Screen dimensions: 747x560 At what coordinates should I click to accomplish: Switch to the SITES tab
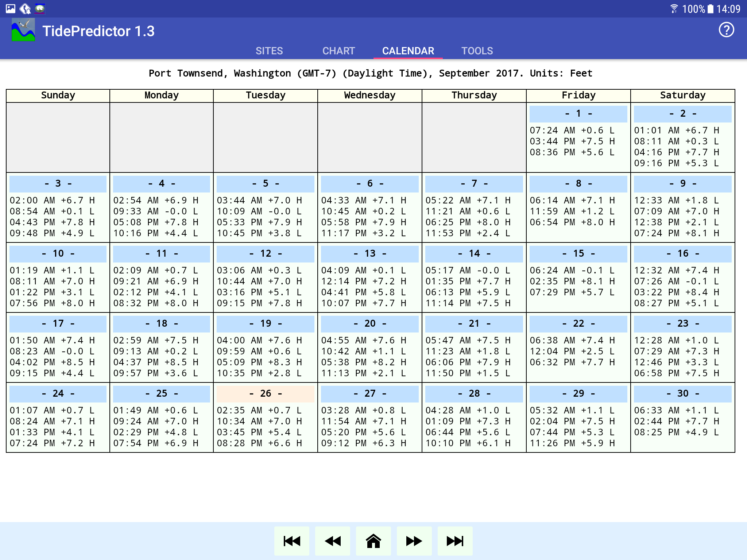click(269, 51)
